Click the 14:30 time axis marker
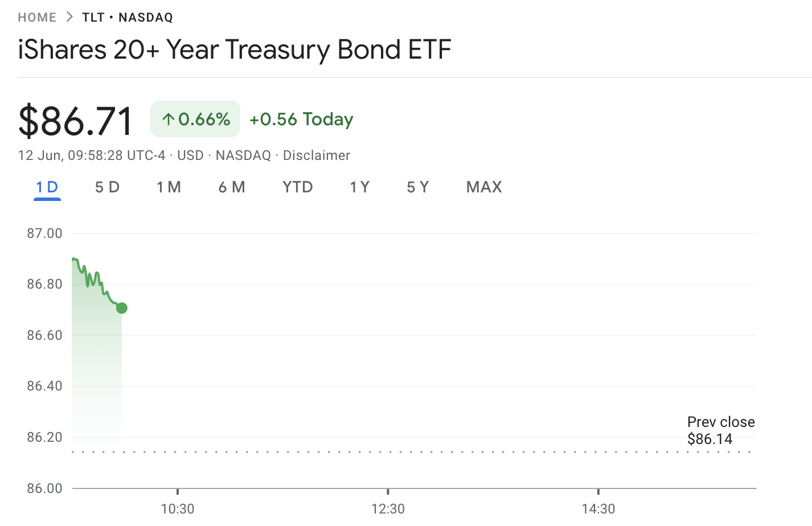This screenshot has height=526, width=812. click(x=598, y=508)
